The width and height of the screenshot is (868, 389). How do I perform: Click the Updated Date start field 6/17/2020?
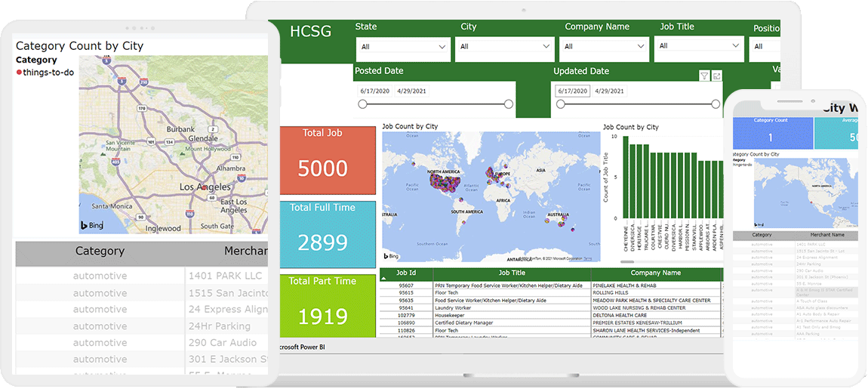[x=572, y=91]
